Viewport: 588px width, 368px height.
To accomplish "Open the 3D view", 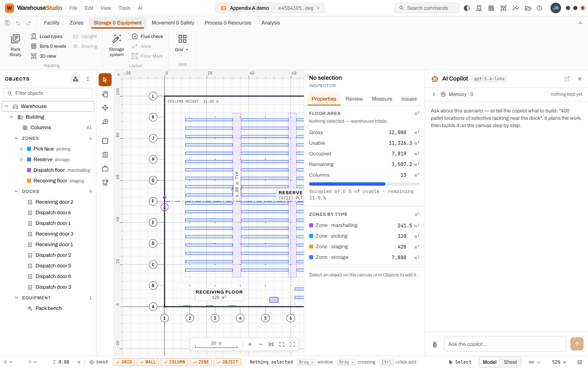I will [44, 56].
